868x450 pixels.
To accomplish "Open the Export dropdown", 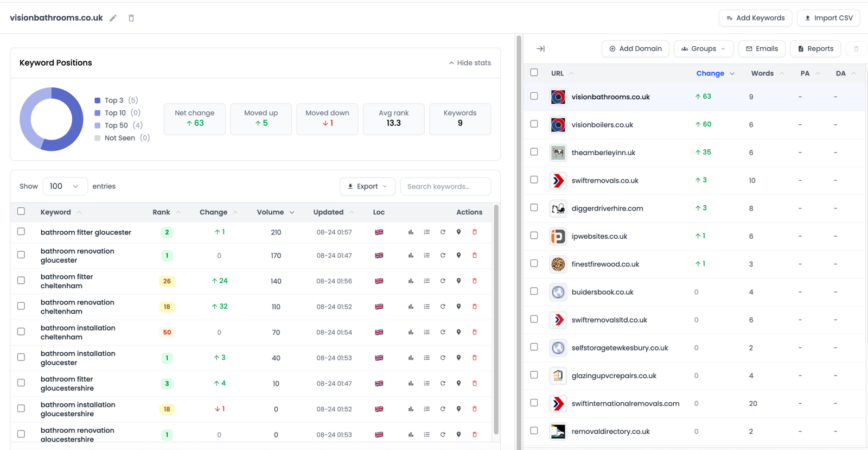I will pos(367,186).
